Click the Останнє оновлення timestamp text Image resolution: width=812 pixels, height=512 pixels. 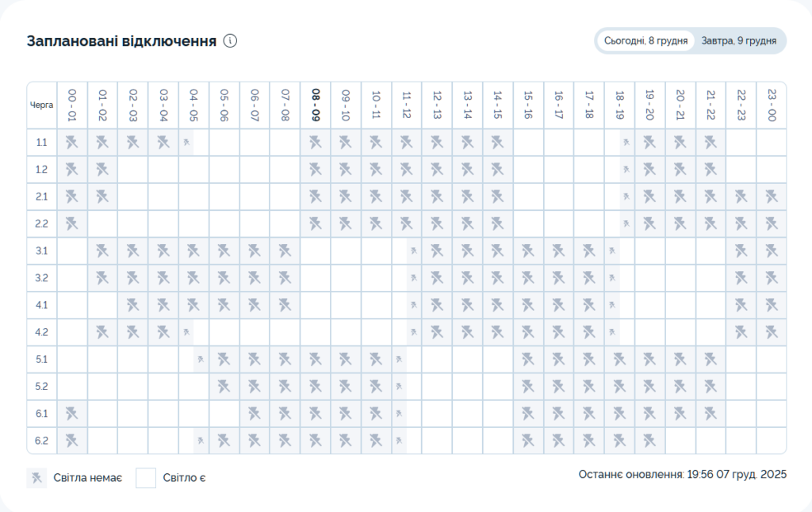682,474
